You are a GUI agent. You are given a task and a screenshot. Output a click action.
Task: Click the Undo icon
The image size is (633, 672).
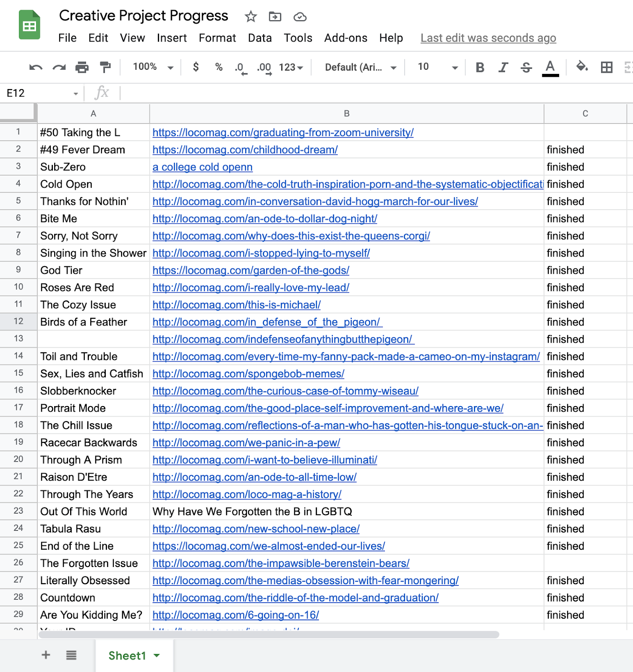click(x=36, y=67)
